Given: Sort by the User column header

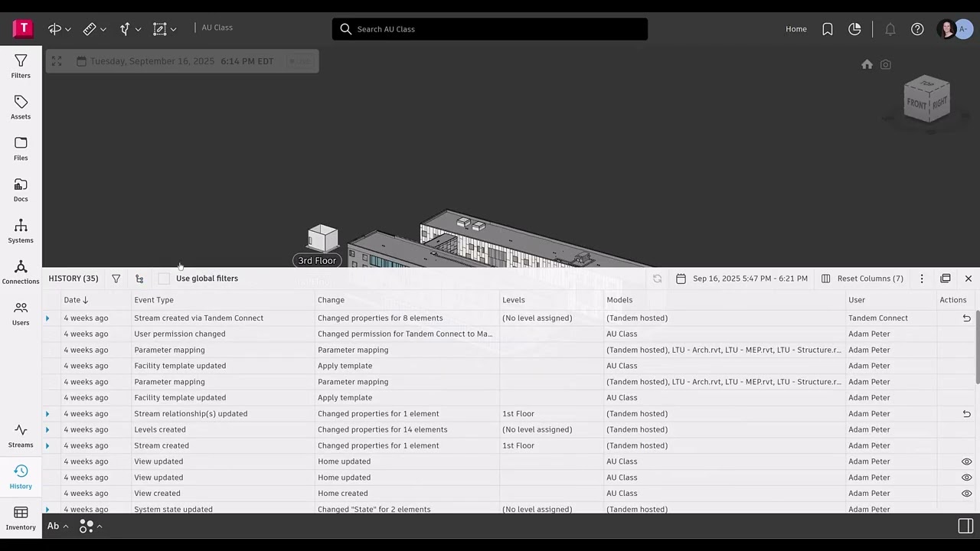Looking at the screenshot, I should point(857,300).
